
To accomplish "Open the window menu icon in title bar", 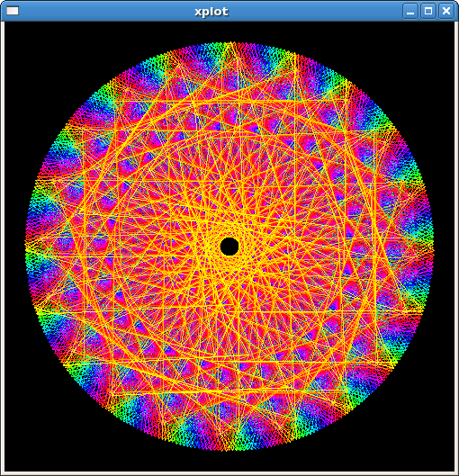I will coord(13,11).
